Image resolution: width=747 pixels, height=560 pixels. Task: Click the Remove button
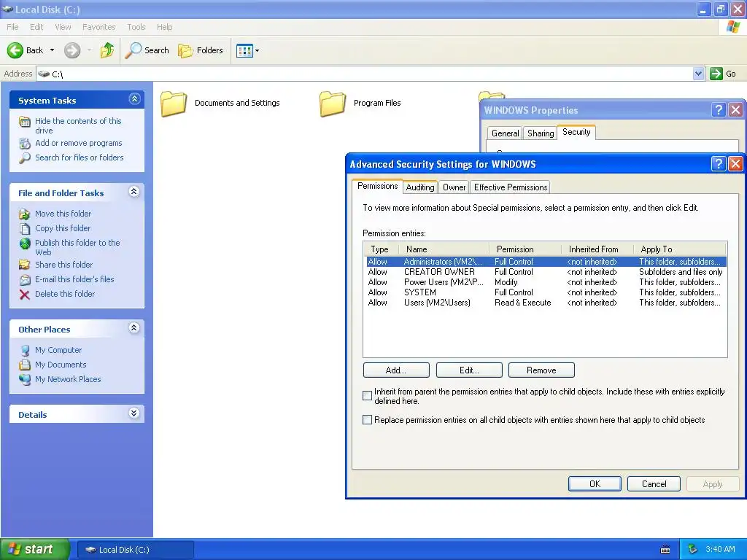click(541, 370)
